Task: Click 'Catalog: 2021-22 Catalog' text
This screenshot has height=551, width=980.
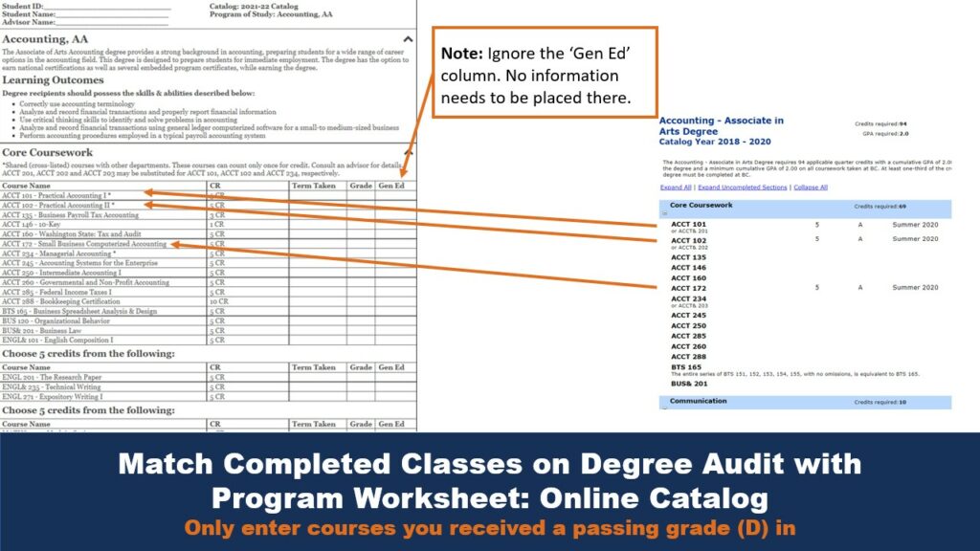Action: tap(254, 7)
